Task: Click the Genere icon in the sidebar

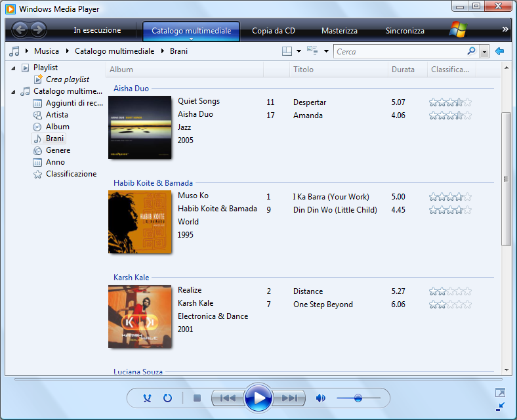Action: point(37,151)
